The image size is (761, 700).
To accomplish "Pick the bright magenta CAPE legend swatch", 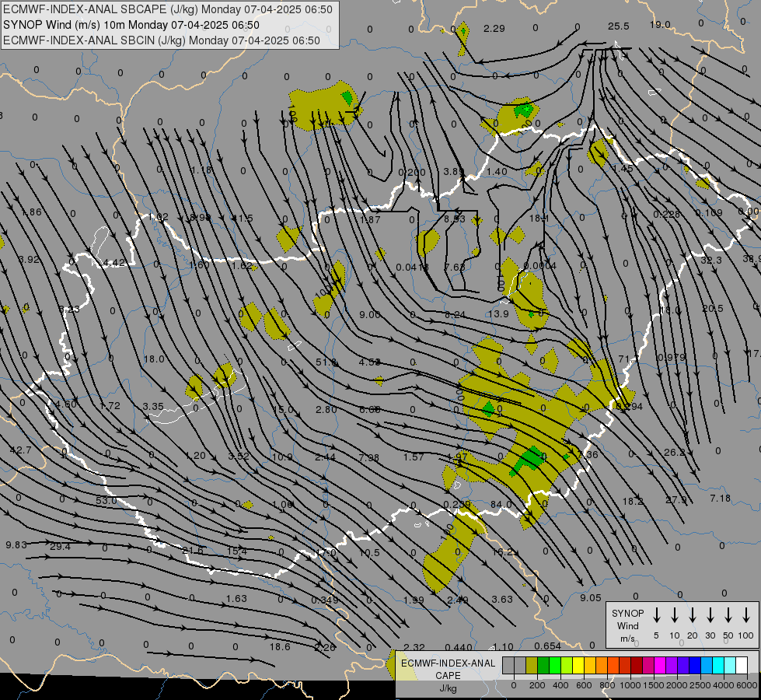I will [x=660, y=666].
